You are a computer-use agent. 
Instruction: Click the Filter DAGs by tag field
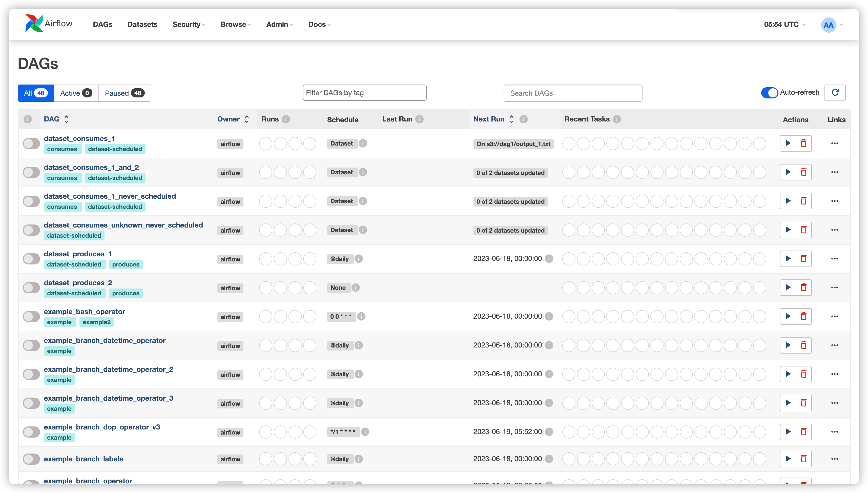pyautogui.click(x=365, y=93)
